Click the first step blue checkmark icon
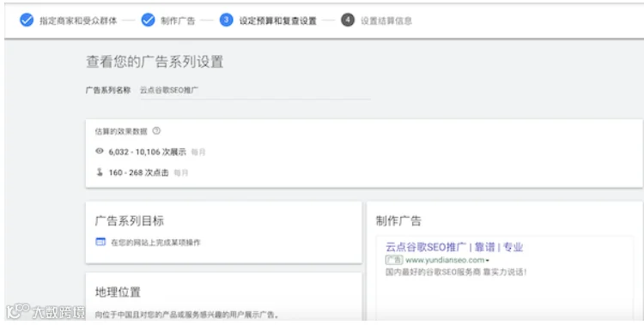This screenshot has height=325, width=644. [27, 20]
